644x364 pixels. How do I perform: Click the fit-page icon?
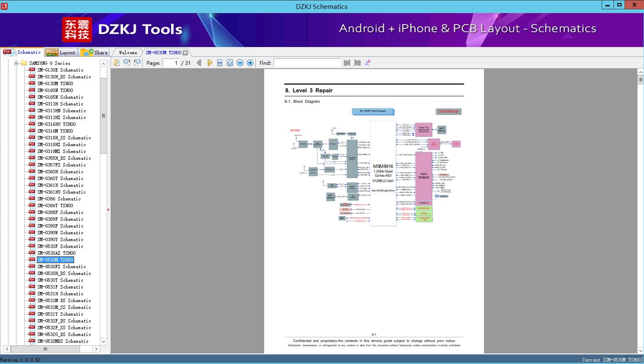pos(230,63)
